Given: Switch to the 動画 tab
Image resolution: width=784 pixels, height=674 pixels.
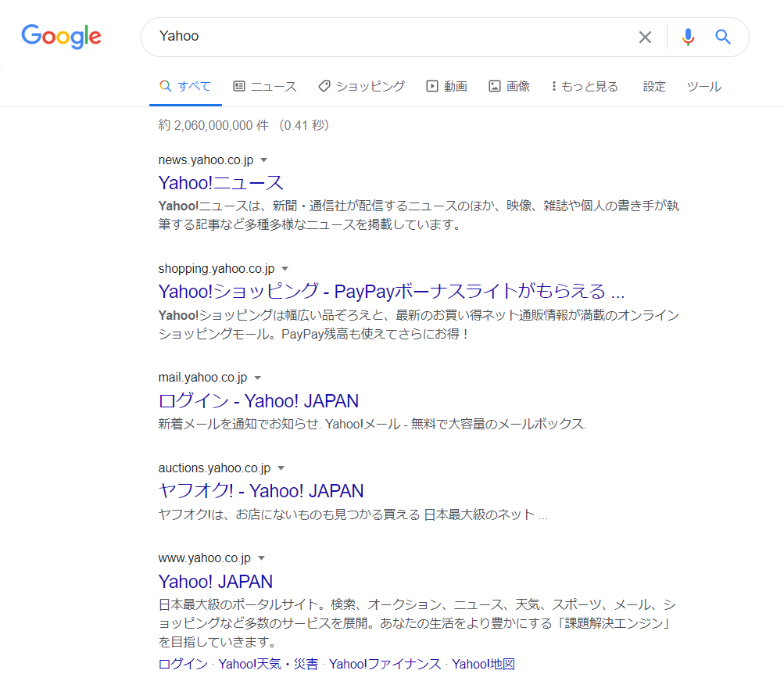Looking at the screenshot, I should [446, 87].
